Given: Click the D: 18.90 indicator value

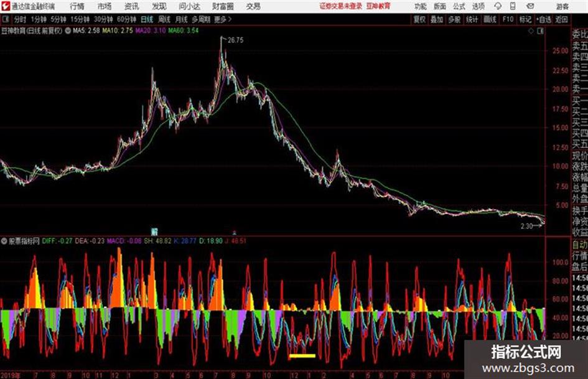Looking at the screenshot, I should pos(211,241).
